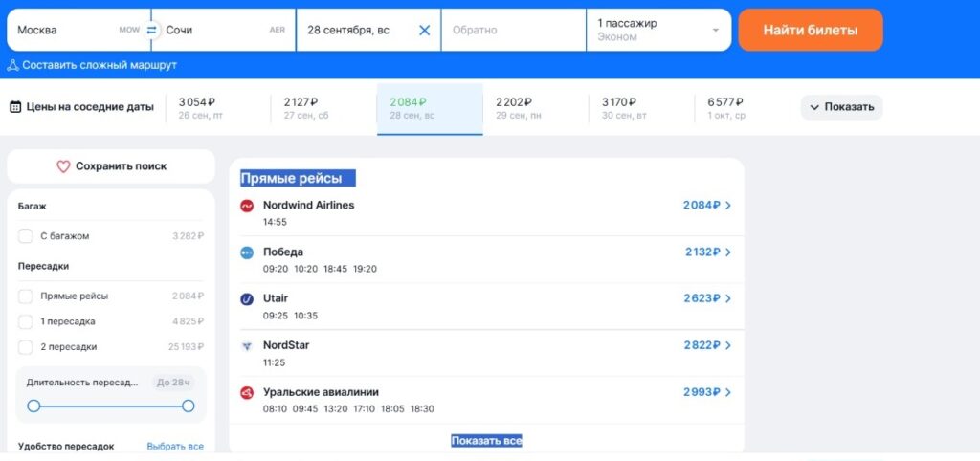The image size is (980, 461).
Task: Open Nordwind Airlines chevron at 2084₽
Action: tap(728, 205)
